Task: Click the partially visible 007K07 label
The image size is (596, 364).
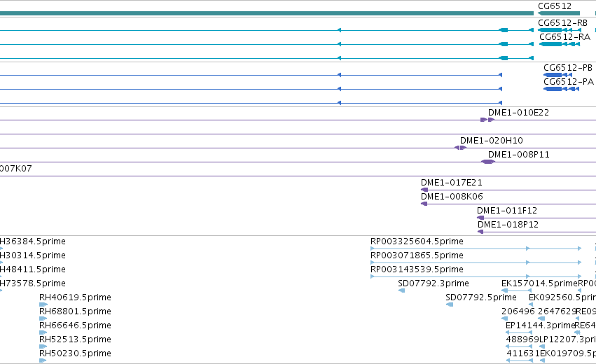Action: coord(16,169)
